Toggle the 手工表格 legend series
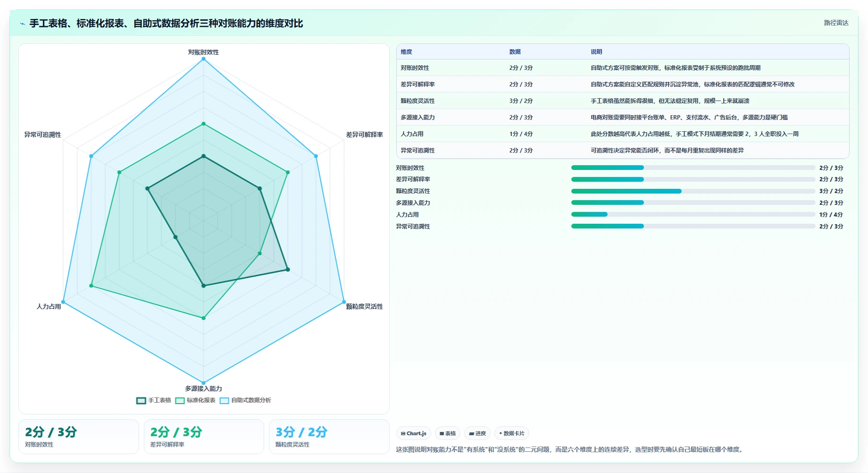This screenshot has height=473, width=868. pos(154,400)
